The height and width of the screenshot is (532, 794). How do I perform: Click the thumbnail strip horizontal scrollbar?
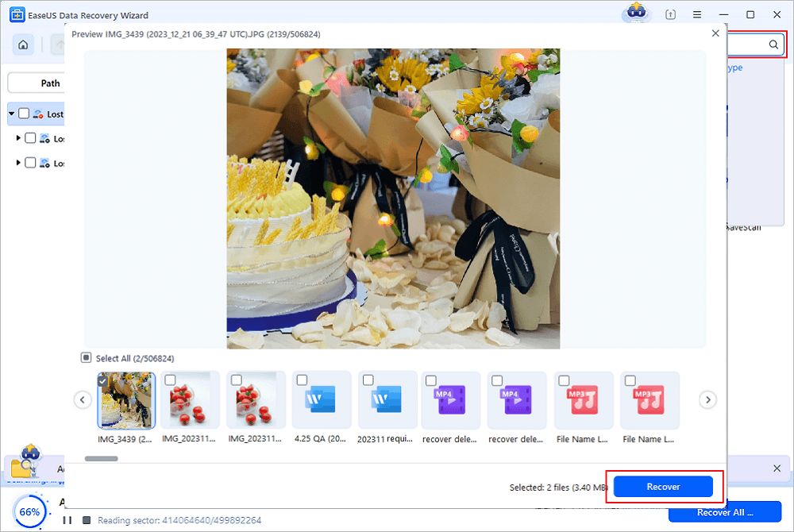(x=102, y=459)
